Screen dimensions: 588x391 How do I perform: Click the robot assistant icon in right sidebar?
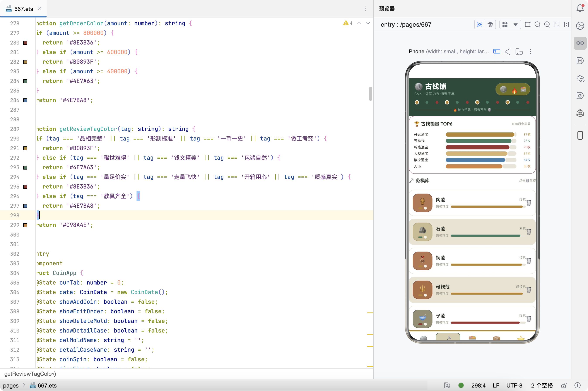pos(580,113)
